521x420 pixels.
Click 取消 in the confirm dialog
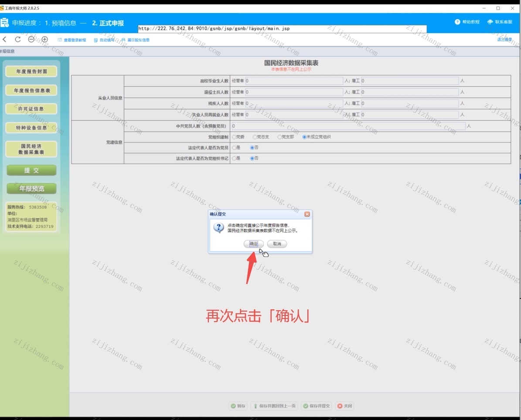pos(277,244)
